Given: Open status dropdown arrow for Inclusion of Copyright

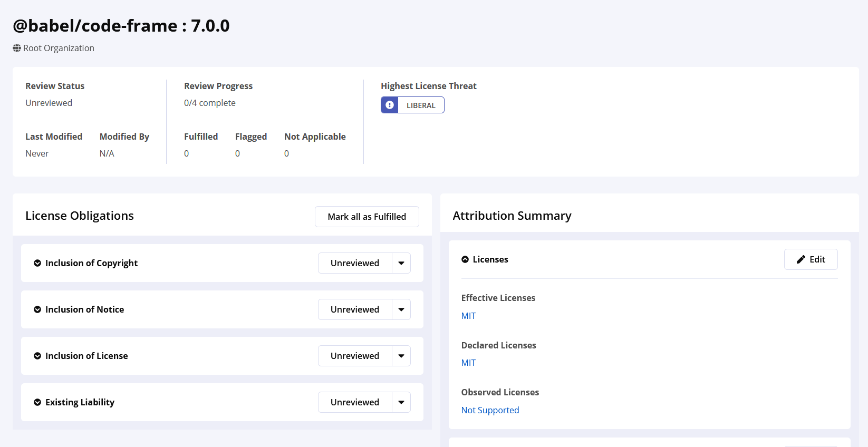Looking at the screenshot, I should (x=401, y=263).
